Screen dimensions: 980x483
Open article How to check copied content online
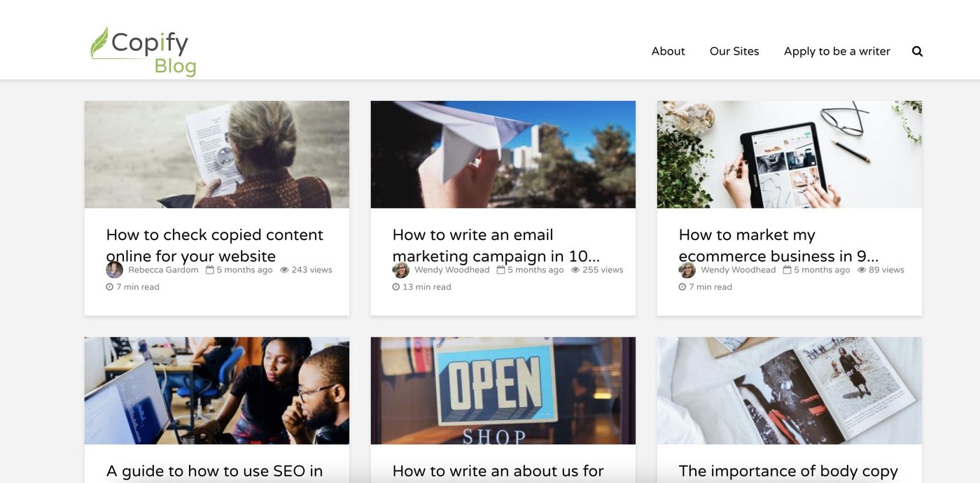point(215,245)
